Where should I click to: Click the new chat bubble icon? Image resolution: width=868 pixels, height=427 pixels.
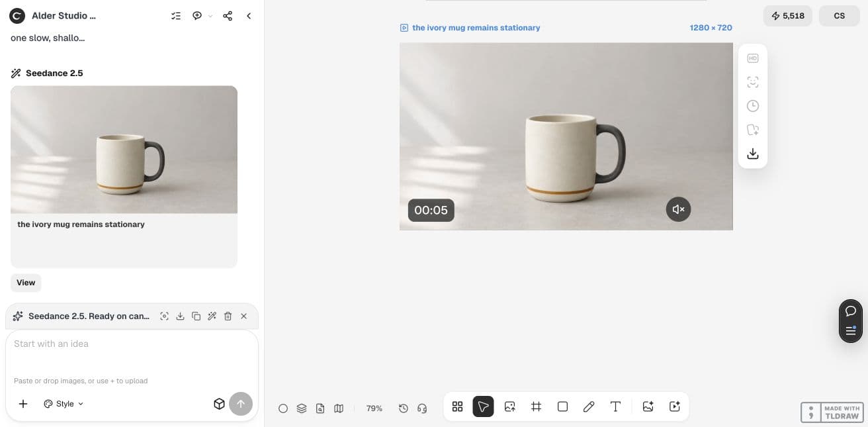pyautogui.click(x=197, y=16)
